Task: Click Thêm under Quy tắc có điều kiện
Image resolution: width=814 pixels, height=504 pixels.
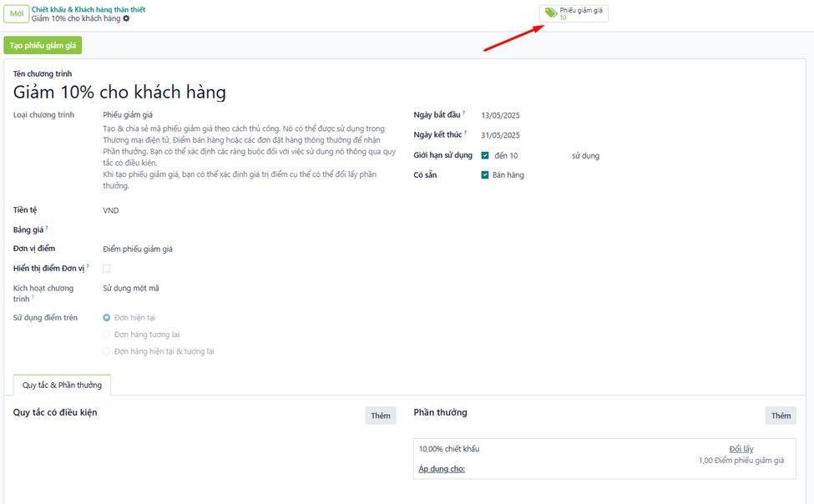Action: [380, 416]
